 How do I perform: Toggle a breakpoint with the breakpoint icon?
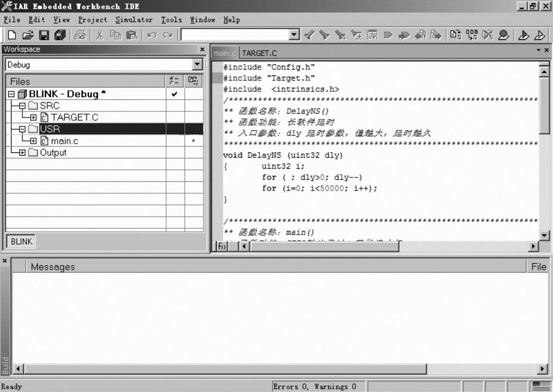coord(504,35)
